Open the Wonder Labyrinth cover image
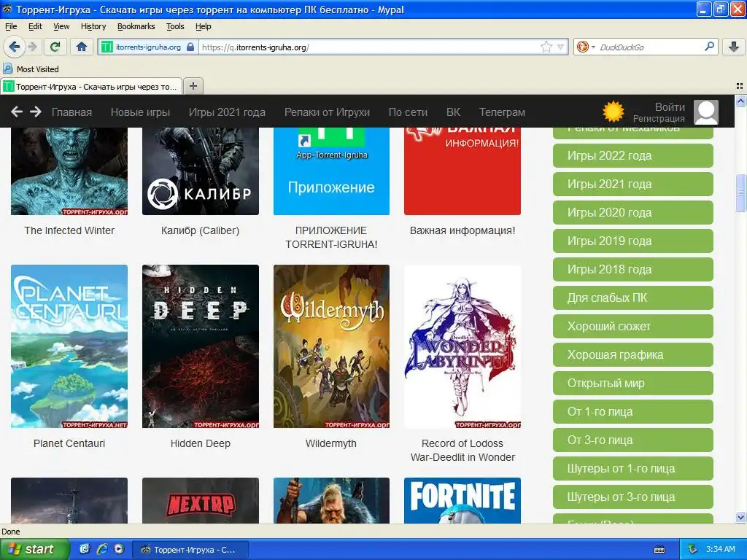The width and height of the screenshot is (747, 560). coord(462,346)
